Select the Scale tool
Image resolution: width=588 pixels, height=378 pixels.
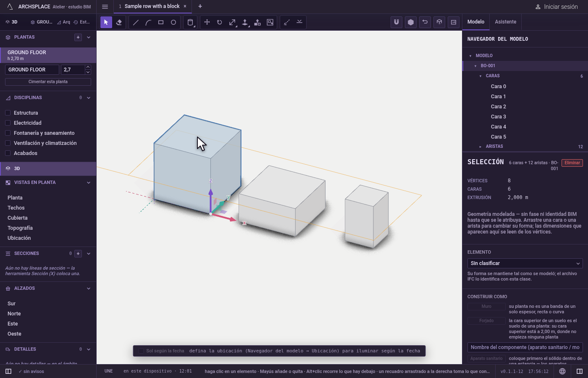pyautogui.click(x=232, y=22)
